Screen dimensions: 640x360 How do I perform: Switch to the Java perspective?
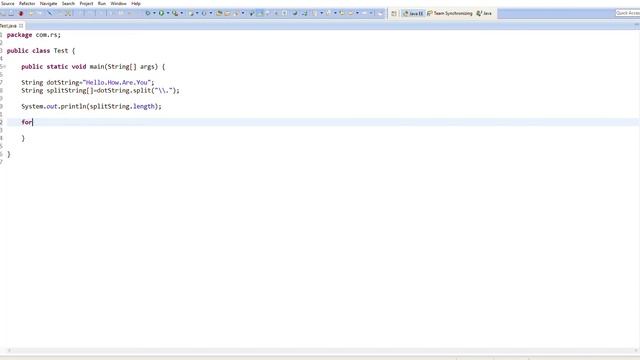point(484,13)
